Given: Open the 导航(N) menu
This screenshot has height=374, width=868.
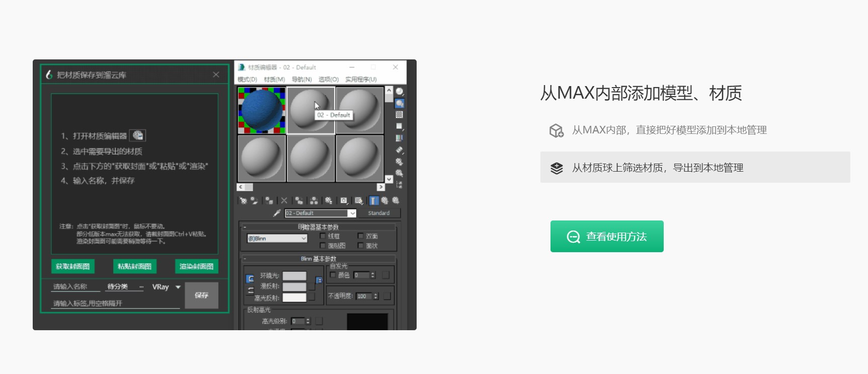Looking at the screenshot, I should point(302,80).
